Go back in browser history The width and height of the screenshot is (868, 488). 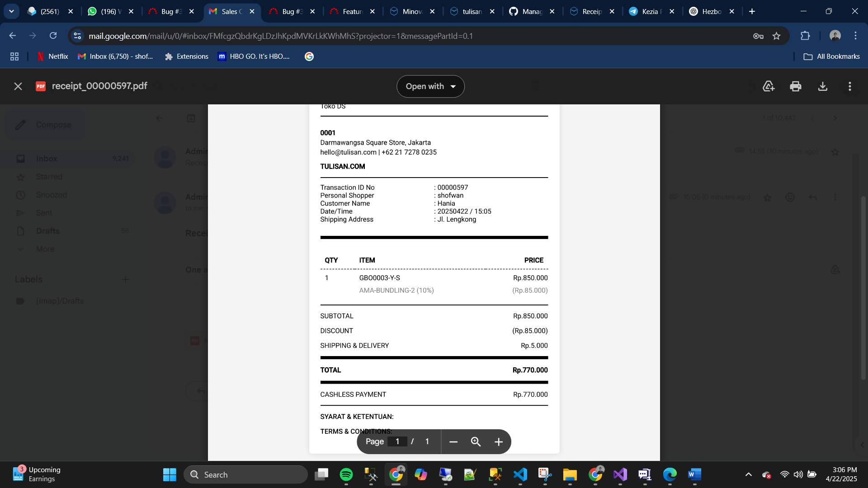coord(13,36)
